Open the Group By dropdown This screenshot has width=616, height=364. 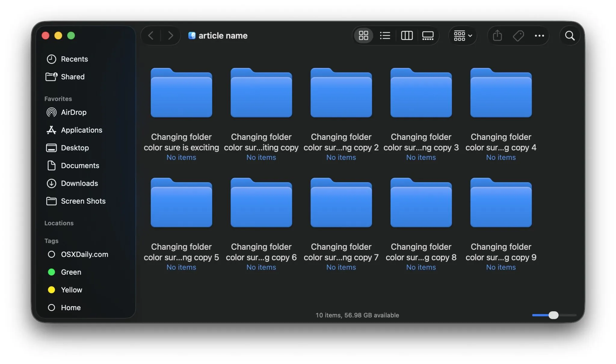pos(462,35)
